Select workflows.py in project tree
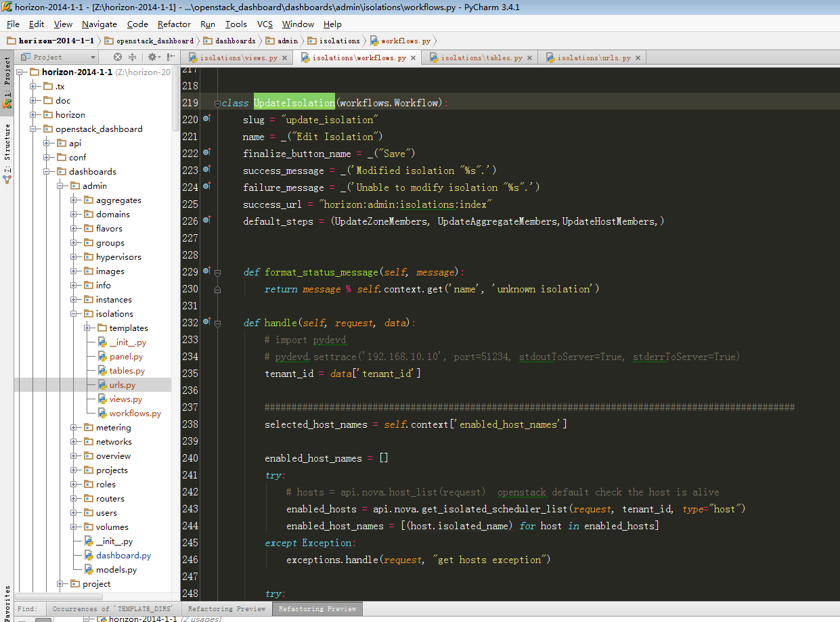The width and height of the screenshot is (840, 622). pos(135,414)
